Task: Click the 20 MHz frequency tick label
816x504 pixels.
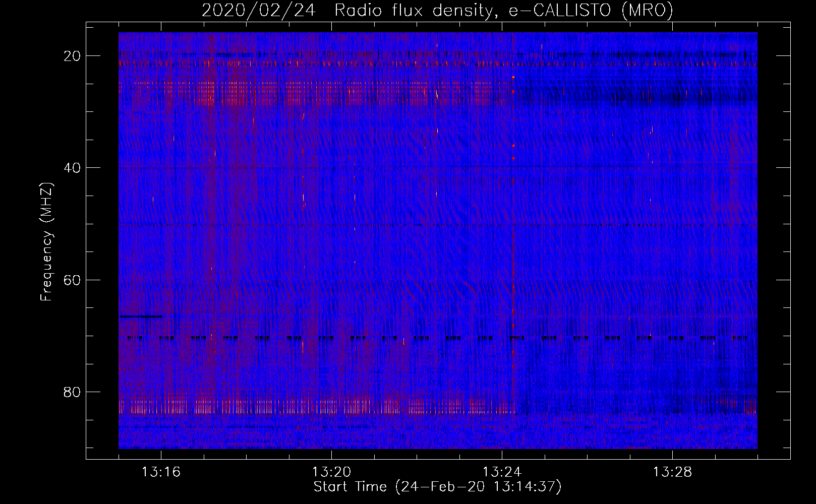Action: pyautogui.click(x=72, y=56)
